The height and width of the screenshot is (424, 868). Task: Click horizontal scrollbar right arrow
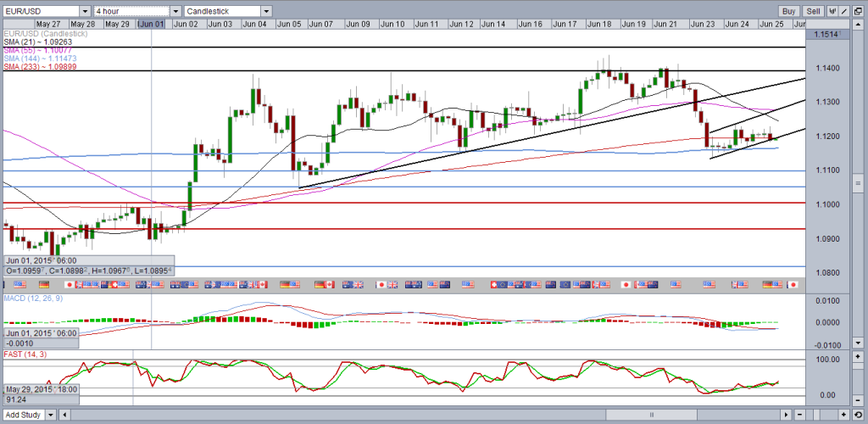click(x=786, y=415)
